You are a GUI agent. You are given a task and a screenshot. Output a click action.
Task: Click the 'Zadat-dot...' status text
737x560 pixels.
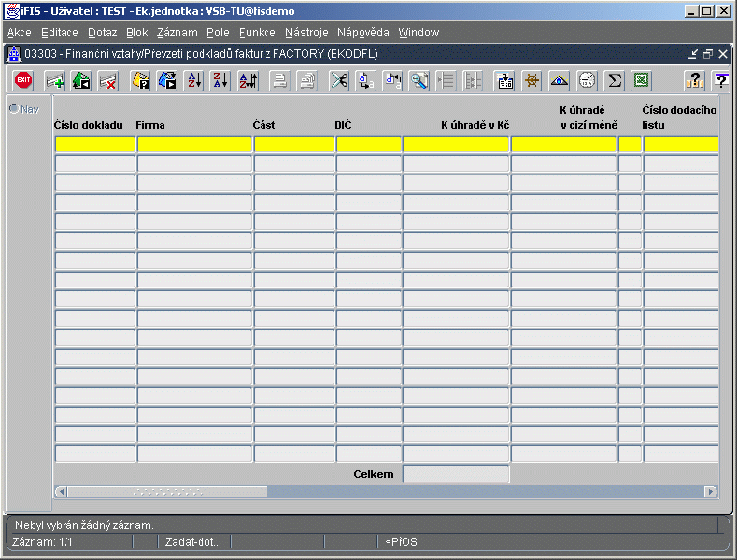pos(192,542)
